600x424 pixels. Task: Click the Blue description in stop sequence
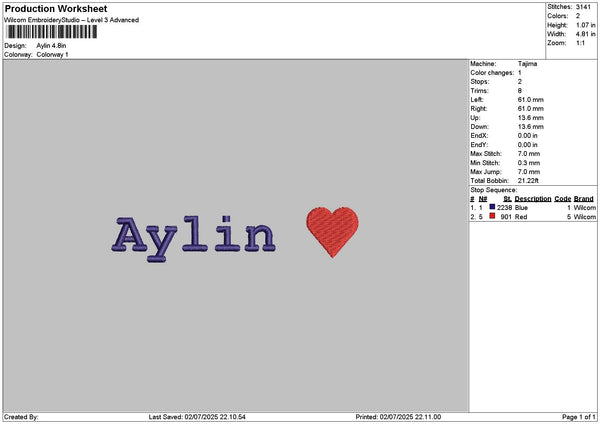(521, 208)
